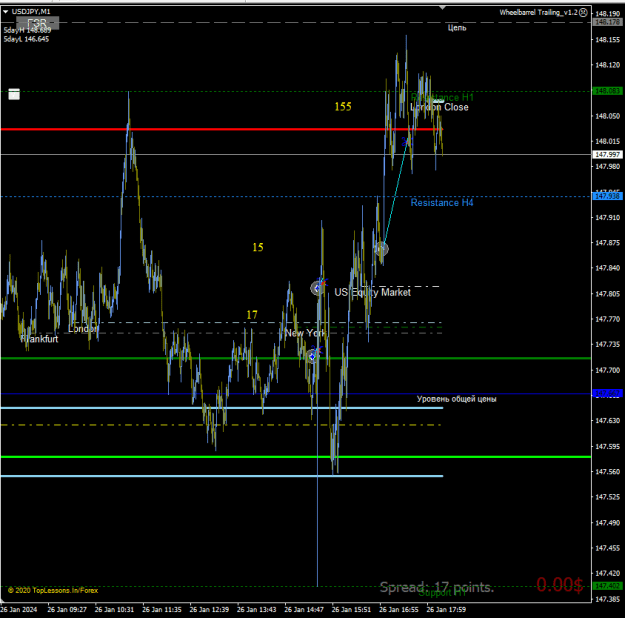The height and width of the screenshot is (618, 625).
Task: Click the blue 147.938 price tag
Action: point(607,196)
